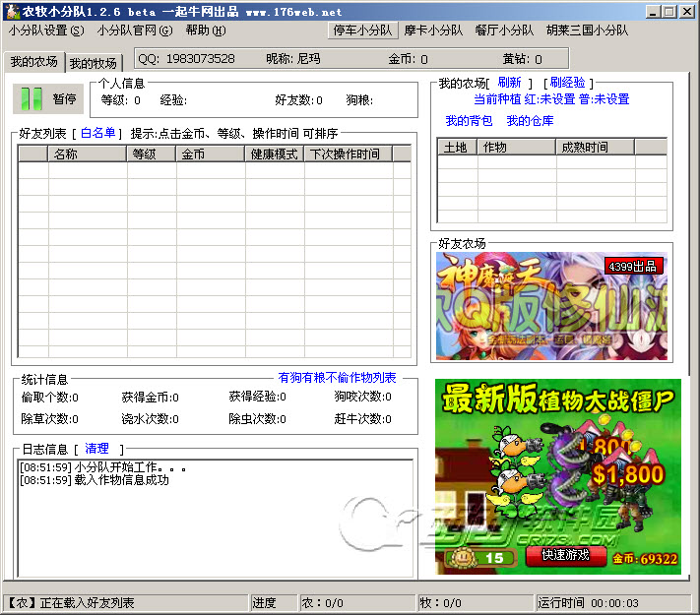
Task: Click the 刷新 link in 我的农场
Action: tap(509, 83)
